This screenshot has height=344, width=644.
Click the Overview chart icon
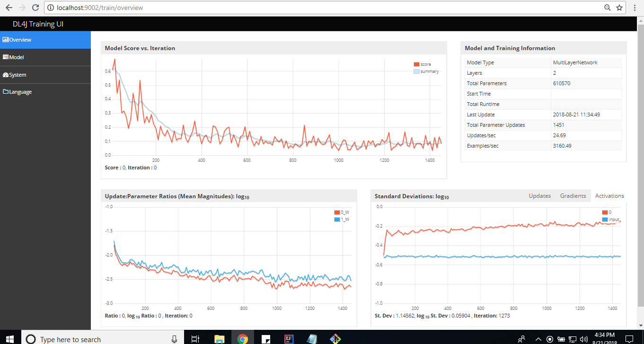tap(6, 40)
